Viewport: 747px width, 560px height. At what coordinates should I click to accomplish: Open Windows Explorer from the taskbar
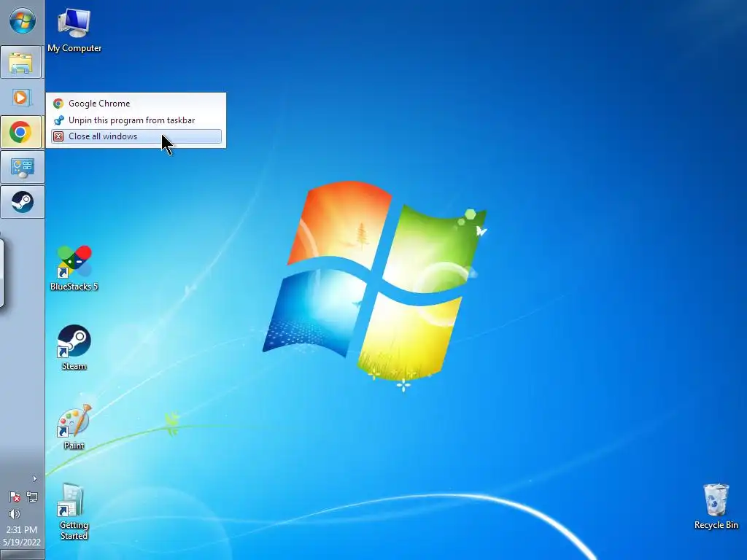(x=21, y=63)
